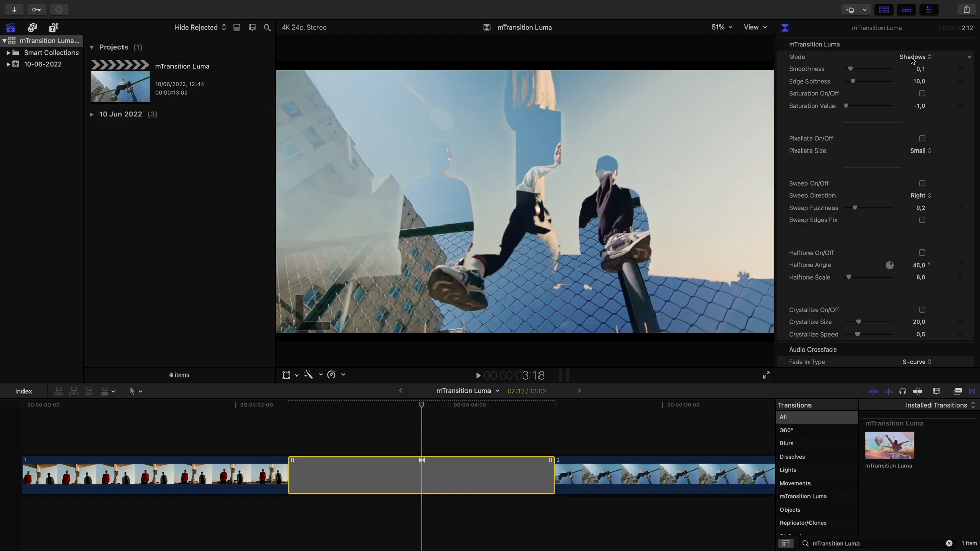Enter full screen viewer with arrows icon
980x551 pixels.
[766, 375]
